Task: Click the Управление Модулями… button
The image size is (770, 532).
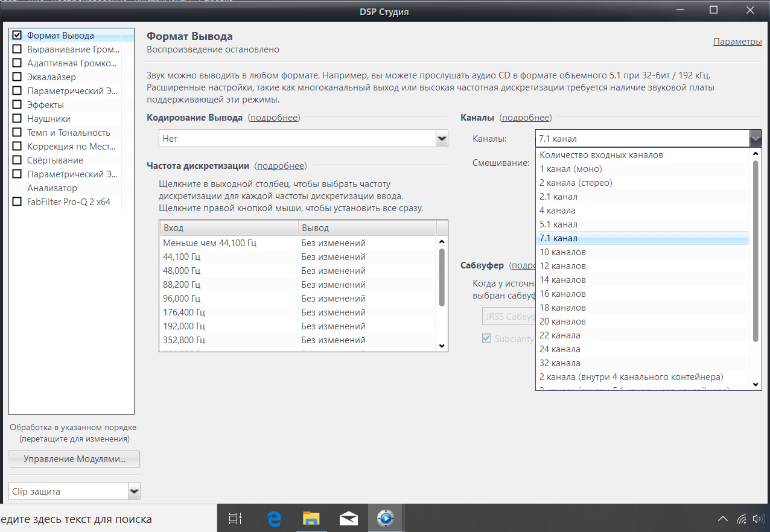Action: (x=75, y=459)
